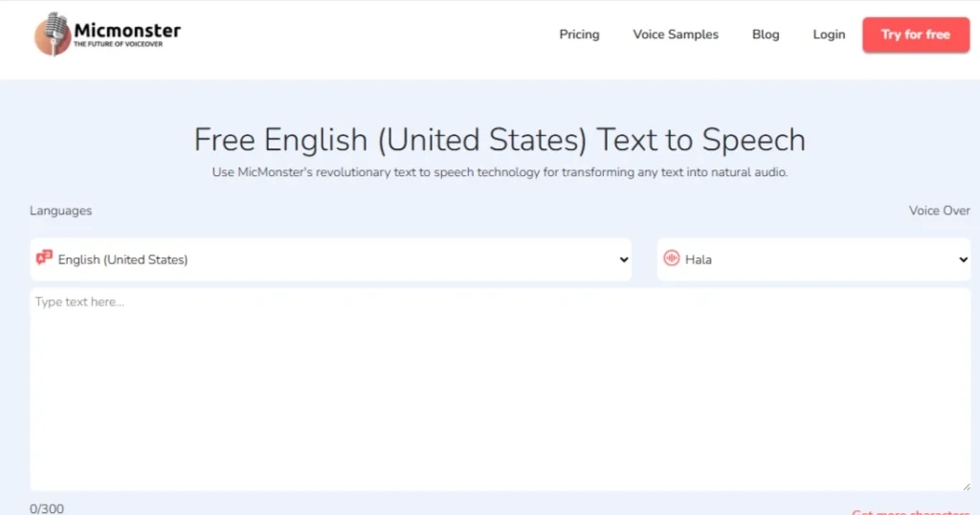Click into the Type text here box

pyautogui.click(x=500, y=390)
